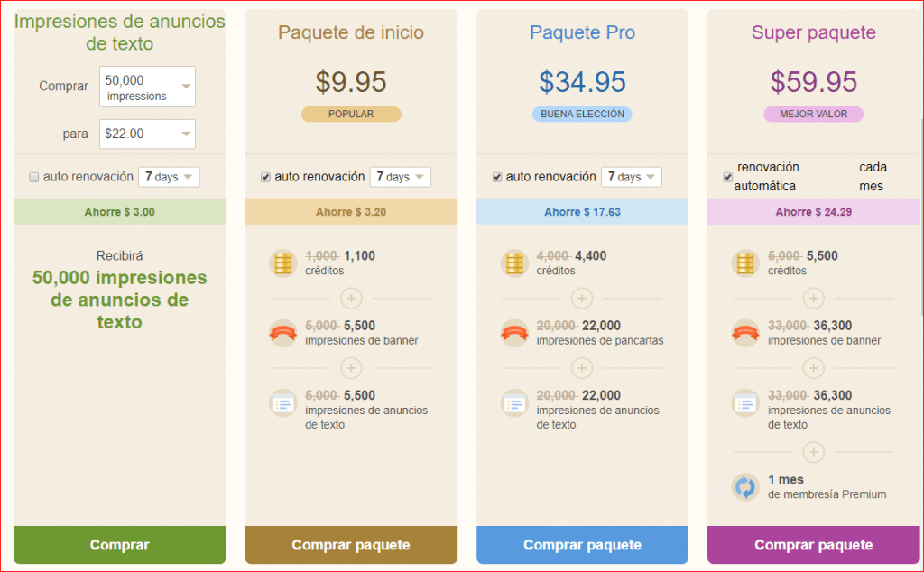
Task: Click the banner ribbon icon in Paquete Pro
Action: point(514,333)
